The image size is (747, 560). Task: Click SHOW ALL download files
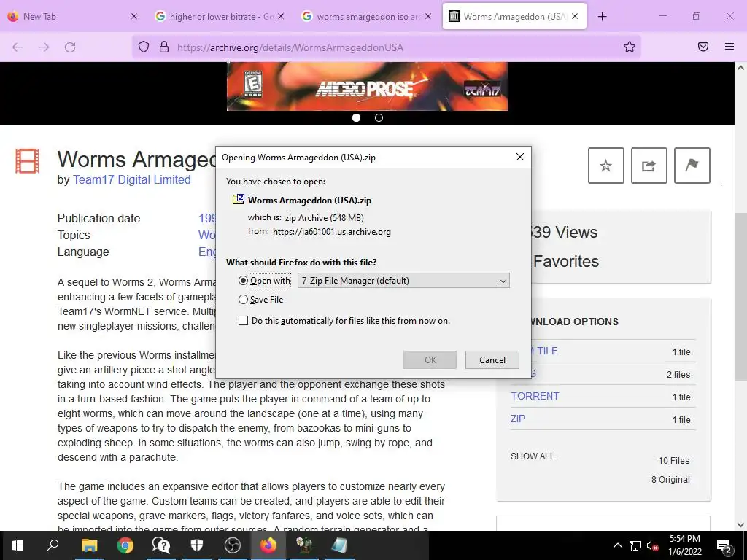[533, 456]
